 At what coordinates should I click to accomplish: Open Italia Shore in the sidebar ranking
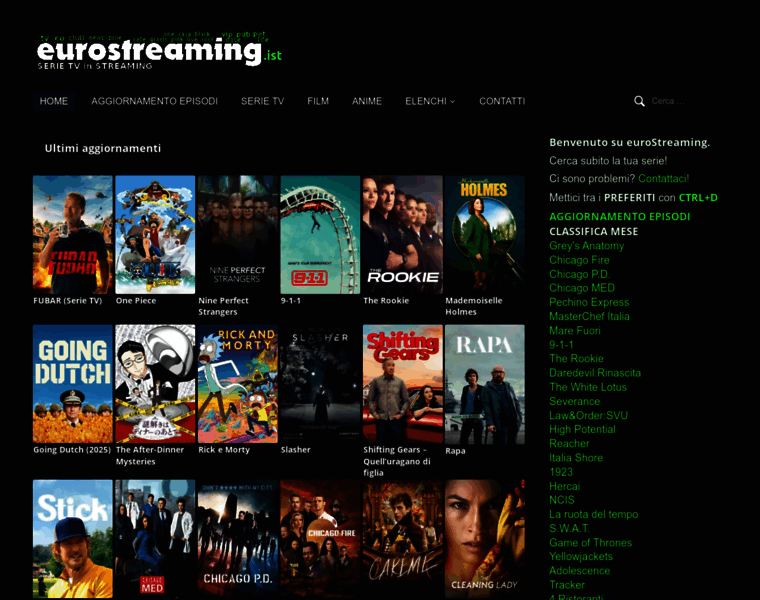tap(576, 458)
